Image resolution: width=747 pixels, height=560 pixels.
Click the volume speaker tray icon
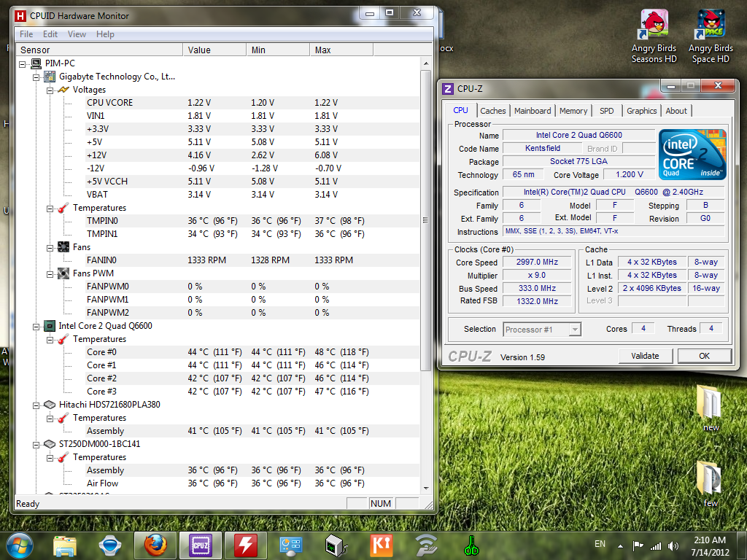(673, 545)
